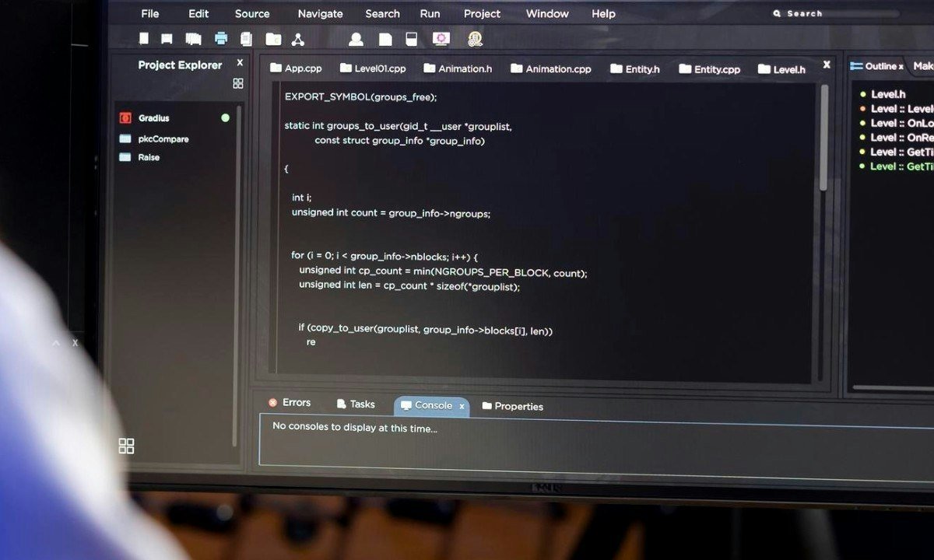Click the Outline panel list icon
Viewport: 934px width, 560px height.
coord(856,66)
